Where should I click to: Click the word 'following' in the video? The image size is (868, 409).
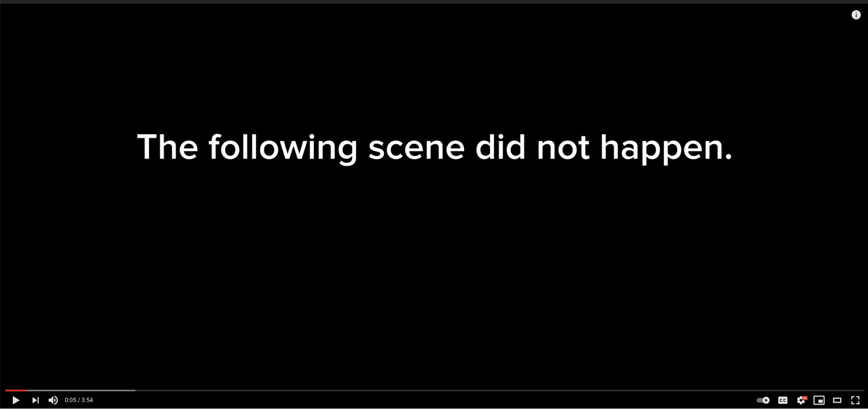pyautogui.click(x=283, y=148)
